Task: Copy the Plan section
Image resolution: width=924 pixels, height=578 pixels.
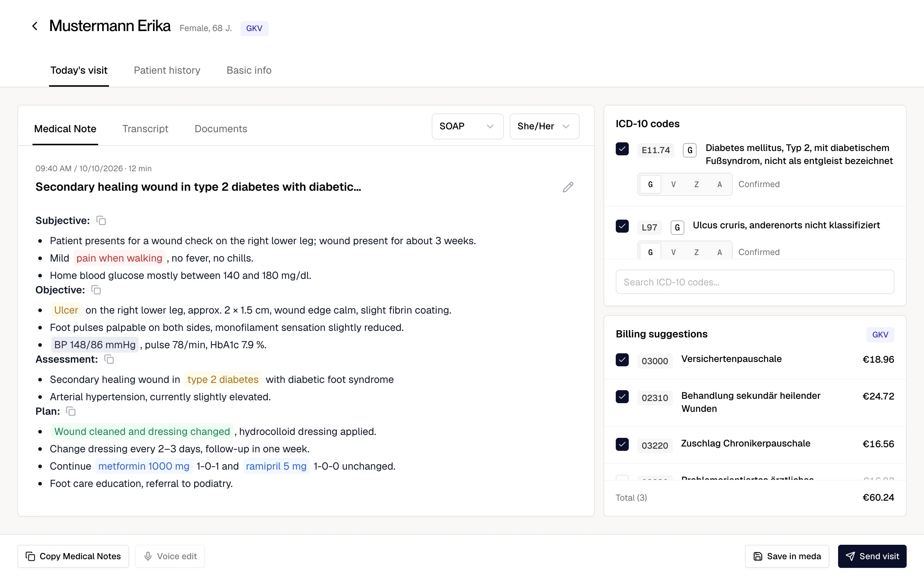Action: [x=71, y=411]
